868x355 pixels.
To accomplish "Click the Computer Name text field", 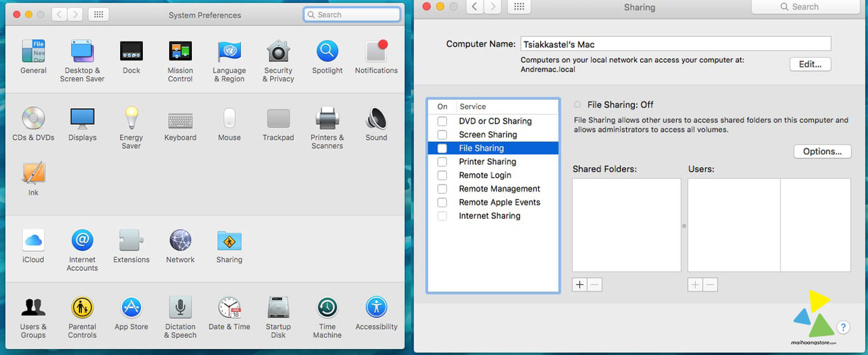I will [675, 44].
